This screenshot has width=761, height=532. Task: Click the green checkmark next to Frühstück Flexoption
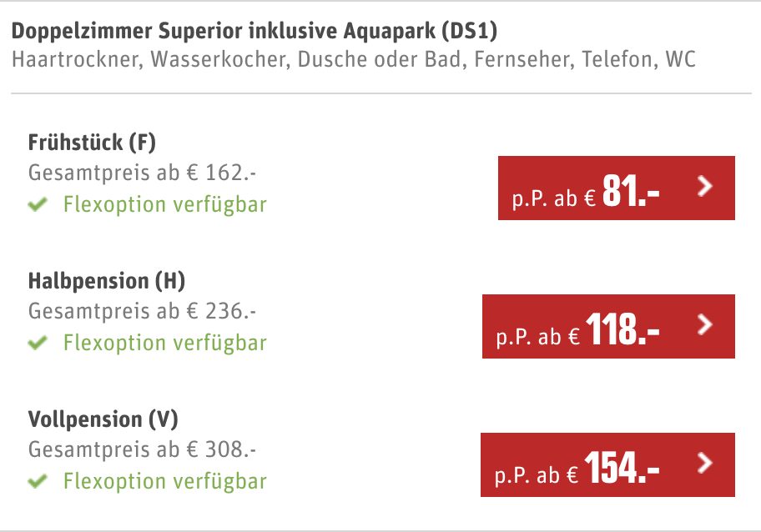(37, 203)
